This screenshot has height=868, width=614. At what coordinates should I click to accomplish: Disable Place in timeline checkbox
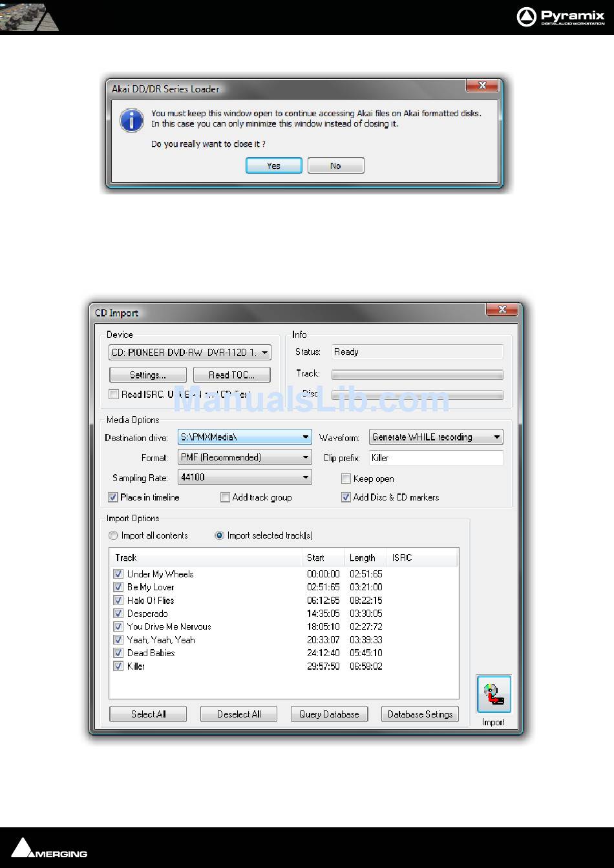(x=113, y=497)
